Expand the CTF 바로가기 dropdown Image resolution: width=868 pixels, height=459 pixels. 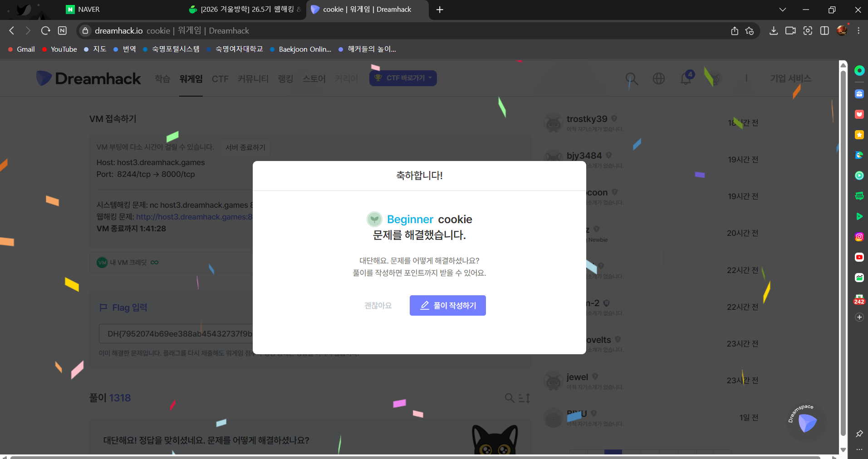402,78
